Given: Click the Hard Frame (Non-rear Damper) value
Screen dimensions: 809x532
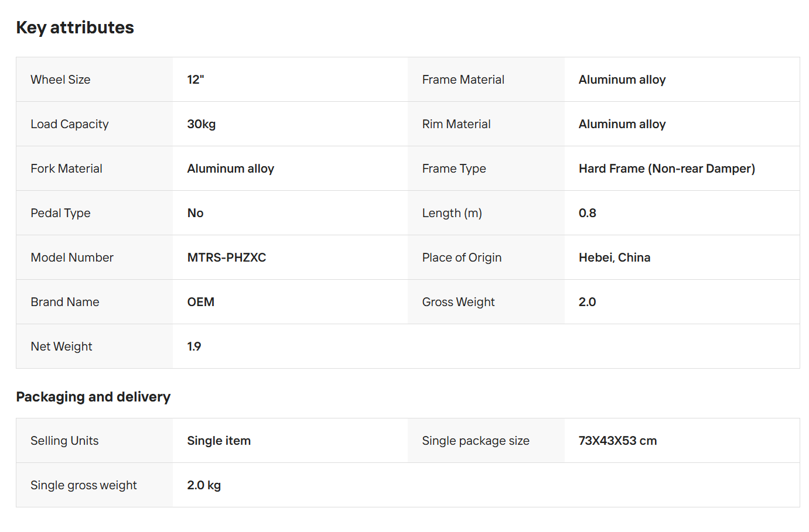Looking at the screenshot, I should pyautogui.click(x=667, y=169).
